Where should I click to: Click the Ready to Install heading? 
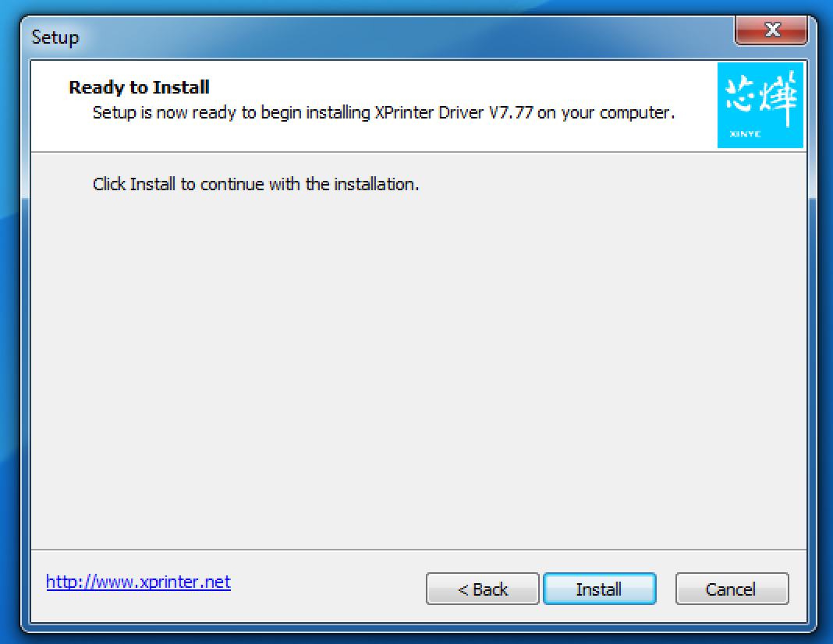click(x=139, y=87)
